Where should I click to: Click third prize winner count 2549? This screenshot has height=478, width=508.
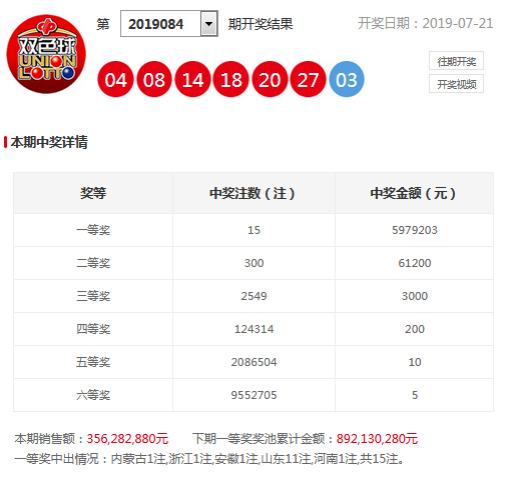tap(254, 296)
